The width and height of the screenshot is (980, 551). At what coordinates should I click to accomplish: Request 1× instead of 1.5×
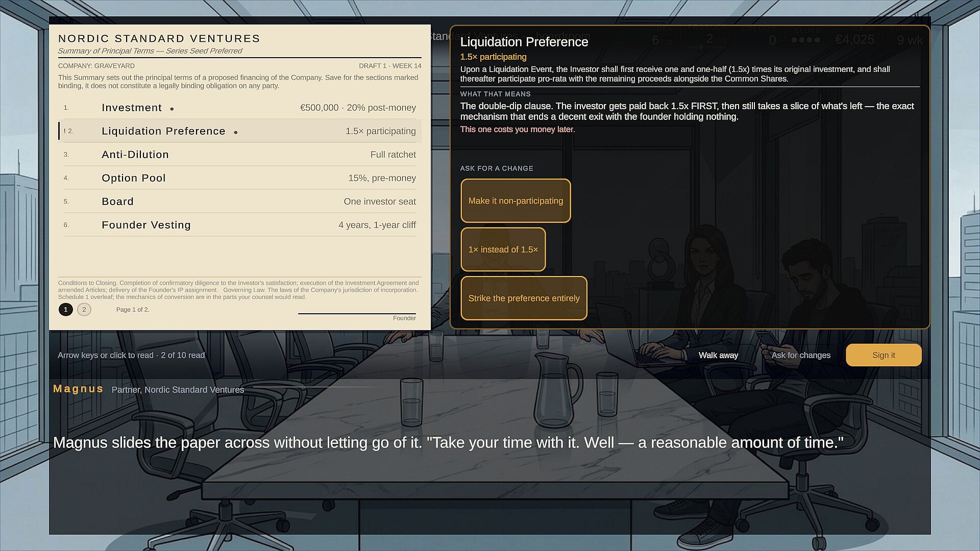coord(503,249)
